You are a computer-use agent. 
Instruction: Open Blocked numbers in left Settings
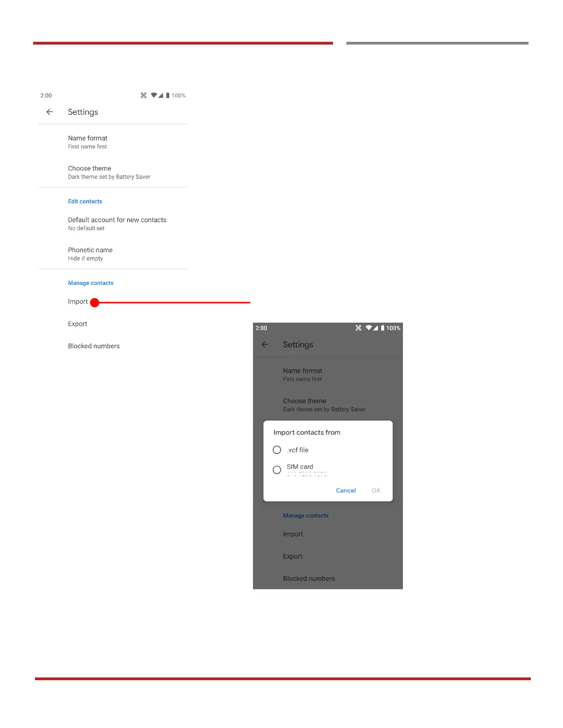(94, 346)
